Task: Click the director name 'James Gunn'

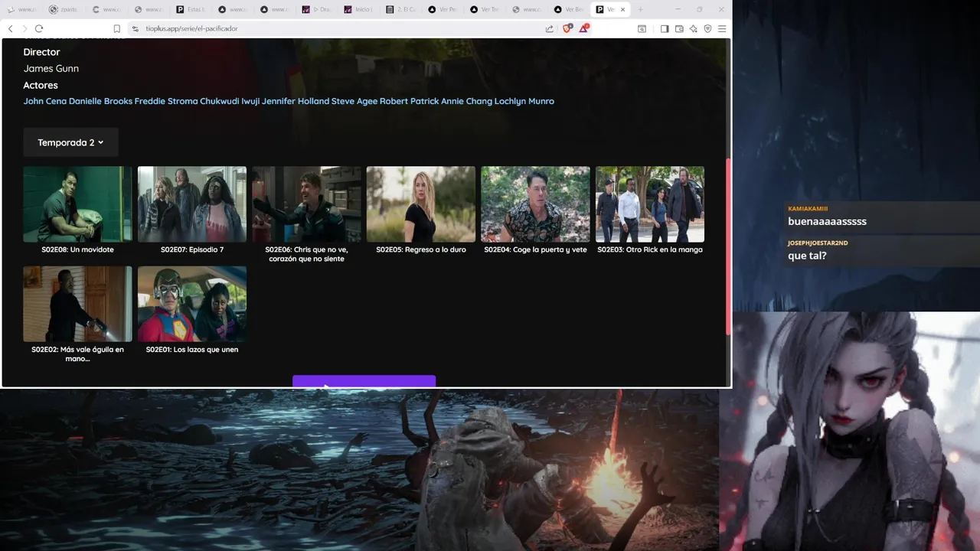Action: [51, 69]
